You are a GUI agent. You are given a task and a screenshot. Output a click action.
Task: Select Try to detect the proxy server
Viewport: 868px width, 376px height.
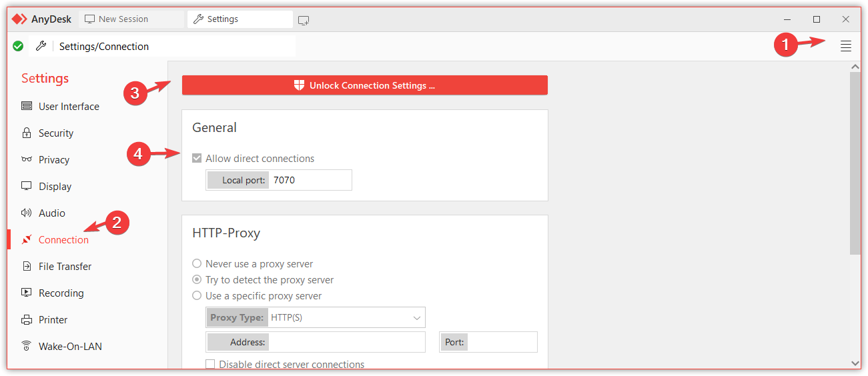[197, 280]
